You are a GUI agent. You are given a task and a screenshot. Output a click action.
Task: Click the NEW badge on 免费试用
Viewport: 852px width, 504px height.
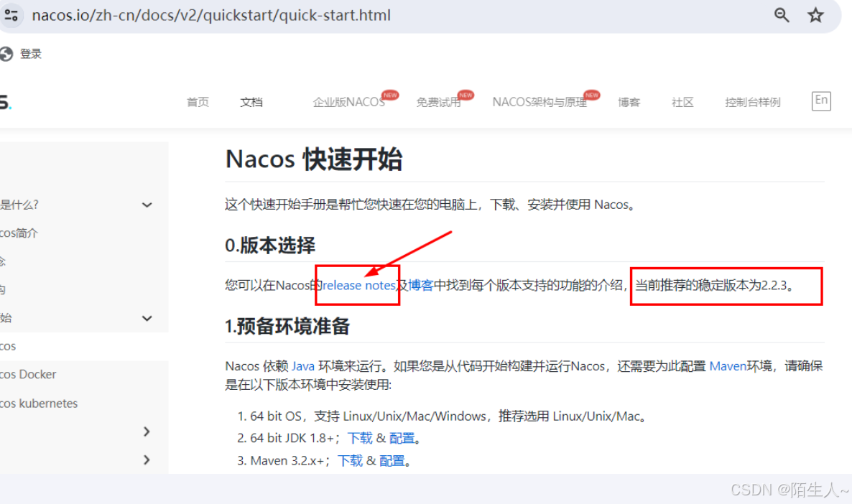tap(466, 95)
